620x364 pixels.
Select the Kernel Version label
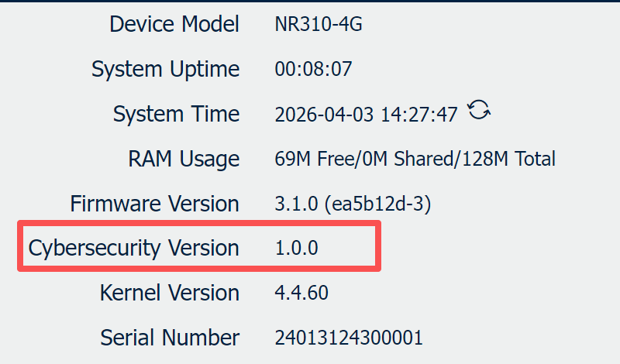(170, 293)
